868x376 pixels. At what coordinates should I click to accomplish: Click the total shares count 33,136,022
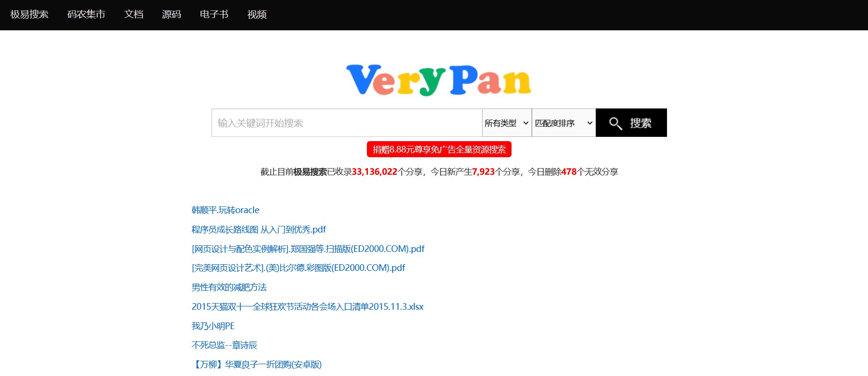[375, 172]
